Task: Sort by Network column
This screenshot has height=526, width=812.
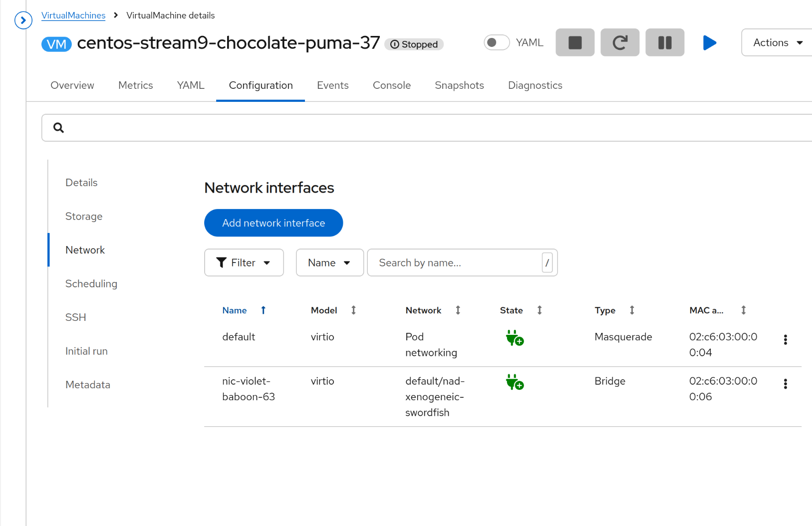Action: click(458, 310)
